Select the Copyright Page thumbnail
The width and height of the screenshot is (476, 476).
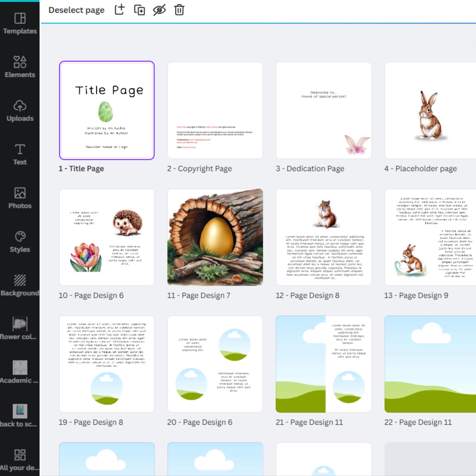pos(215,110)
